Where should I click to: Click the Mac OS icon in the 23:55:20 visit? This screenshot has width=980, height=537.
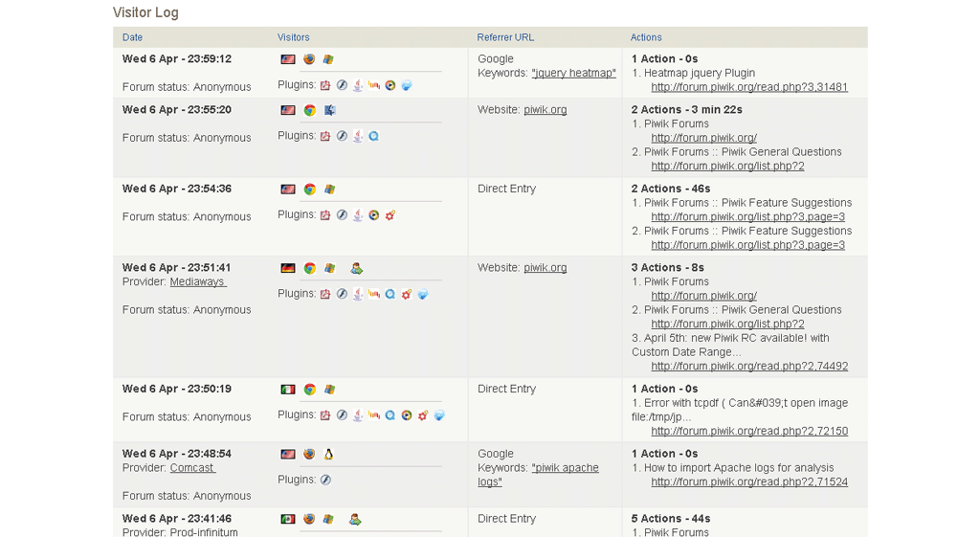click(329, 110)
